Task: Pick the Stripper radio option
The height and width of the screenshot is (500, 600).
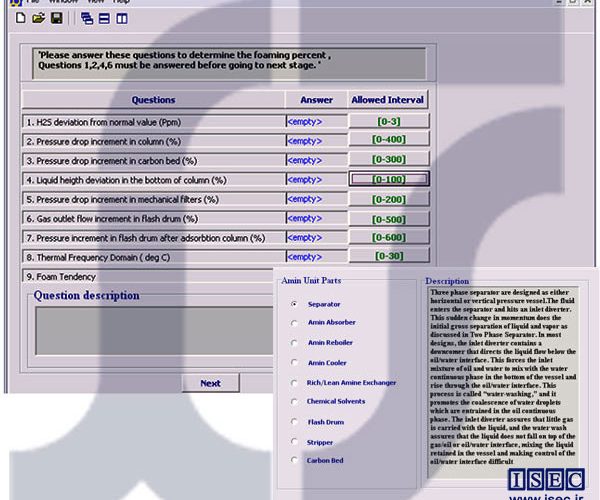Action: coord(294,441)
